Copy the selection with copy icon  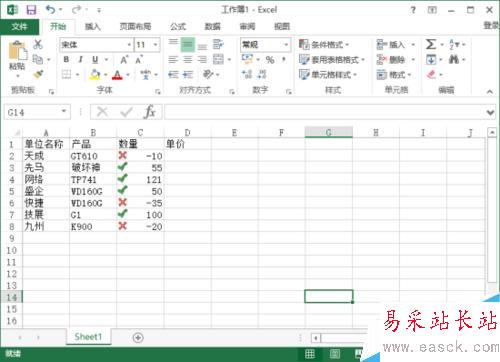pos(38,59)
